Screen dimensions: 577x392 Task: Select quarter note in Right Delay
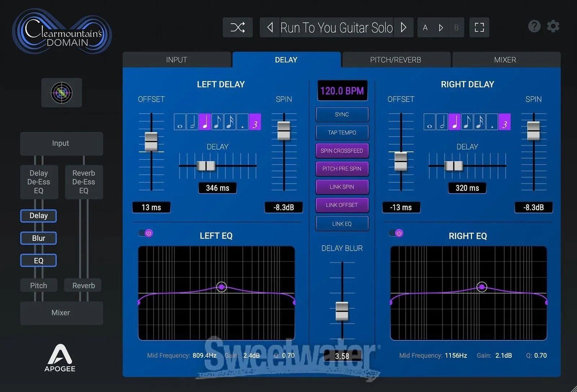[x=455, y=122]
